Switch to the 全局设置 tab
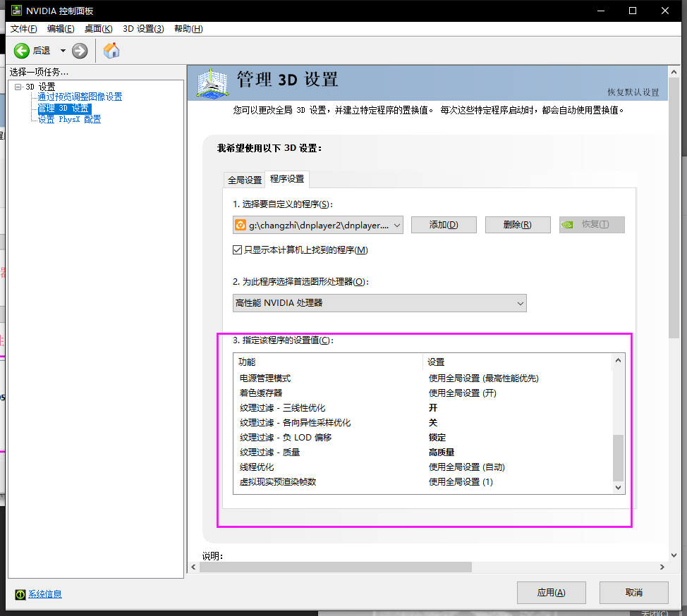The width and height of the screenshot is (687, 616). [x=244, y=180]
